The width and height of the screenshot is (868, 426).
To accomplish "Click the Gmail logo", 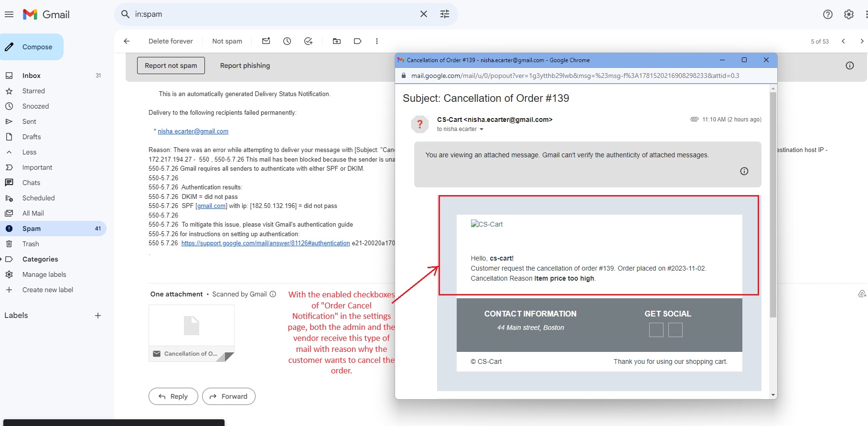I will click(x=46, y=14).
